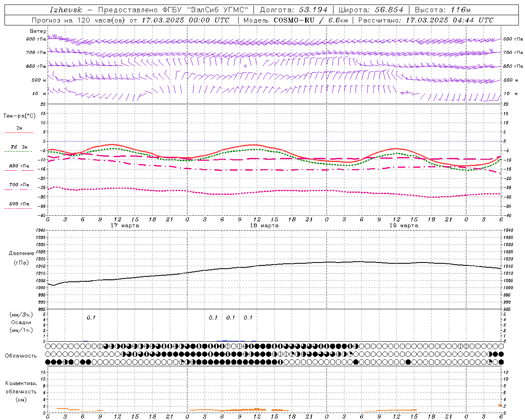
Task: Click the '700 гПа' temperature legend entry
Action: point(19,185)
